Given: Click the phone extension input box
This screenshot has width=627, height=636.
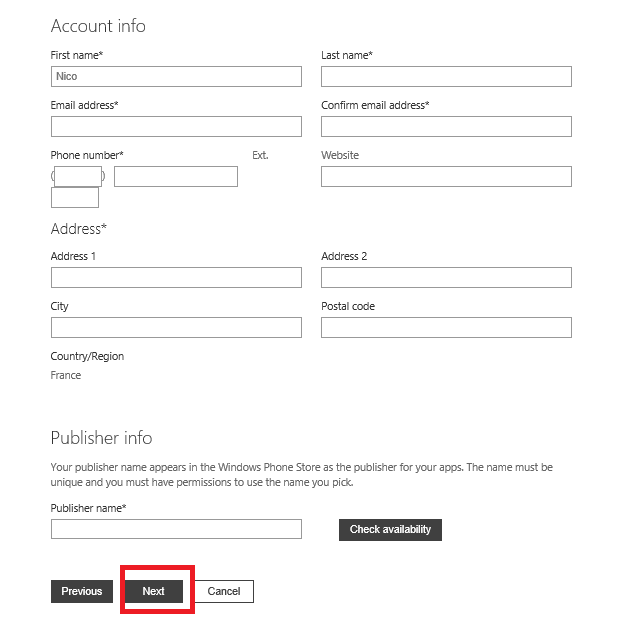Looking at the screenshot, I should click(x=75, y=198).
